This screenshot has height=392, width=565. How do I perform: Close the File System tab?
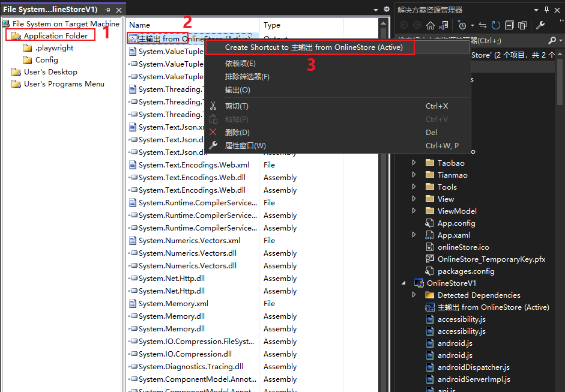118,10
